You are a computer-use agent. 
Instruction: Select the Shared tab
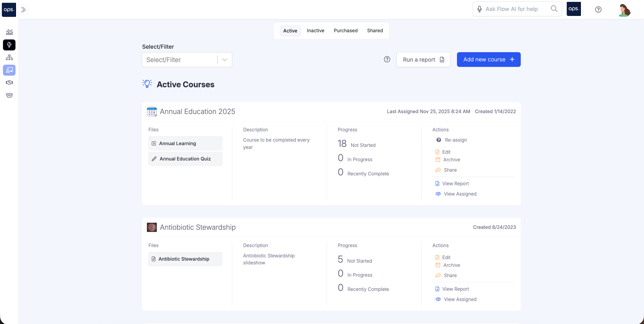(x=375, y=31)
